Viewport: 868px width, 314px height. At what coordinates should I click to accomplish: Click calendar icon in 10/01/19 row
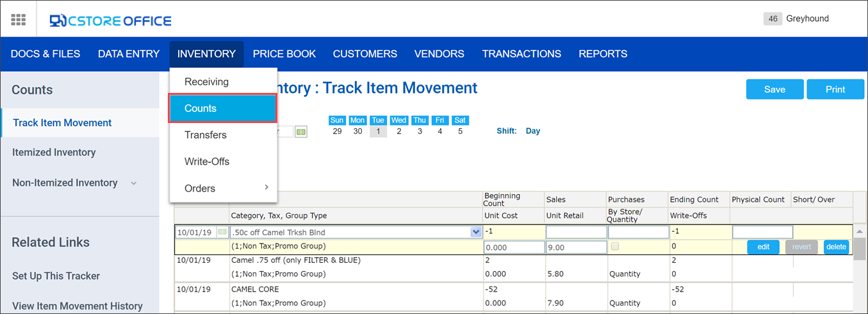222,232
